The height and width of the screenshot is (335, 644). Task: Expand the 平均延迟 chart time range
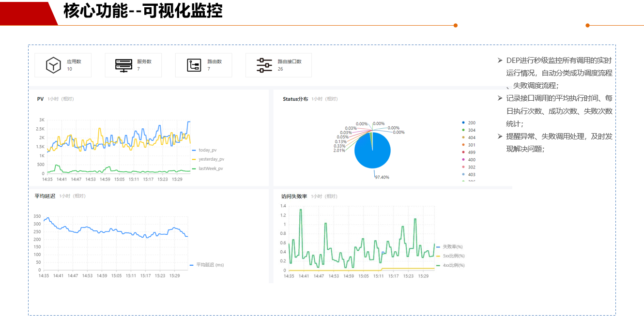coord(72,196)
